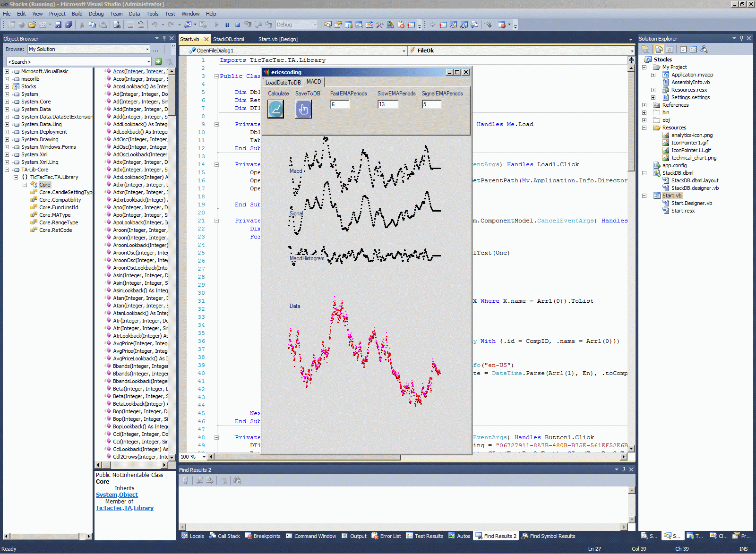Screen dimensions: 756x554
Task: Click inside the SlowEMAPeriods input field
Action: pos(388,104)
